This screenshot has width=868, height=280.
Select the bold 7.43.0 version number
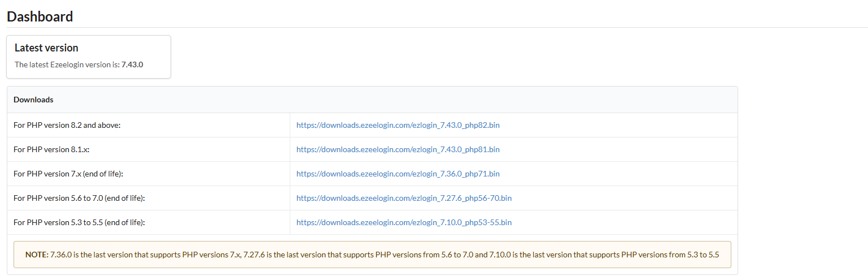pos(132,64)
